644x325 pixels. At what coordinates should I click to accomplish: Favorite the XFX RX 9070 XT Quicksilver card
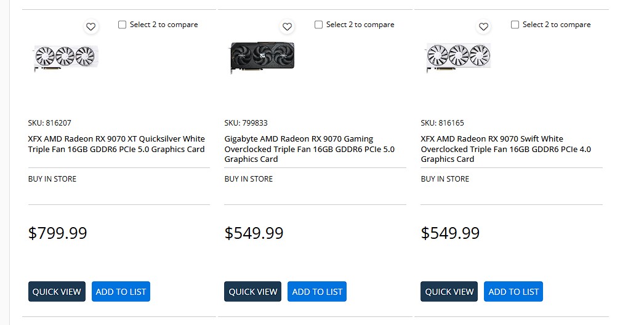[x=91, y=26]
